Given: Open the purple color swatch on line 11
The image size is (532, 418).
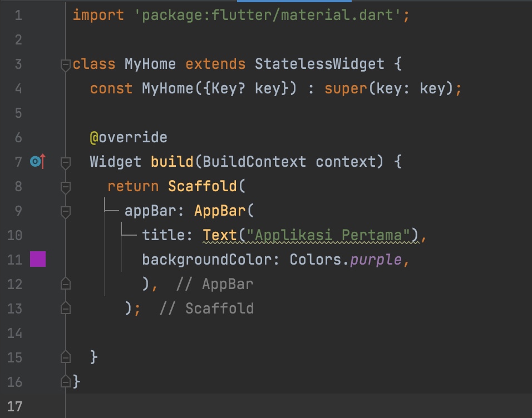Looking at the screenshot, I should point(38,260).
